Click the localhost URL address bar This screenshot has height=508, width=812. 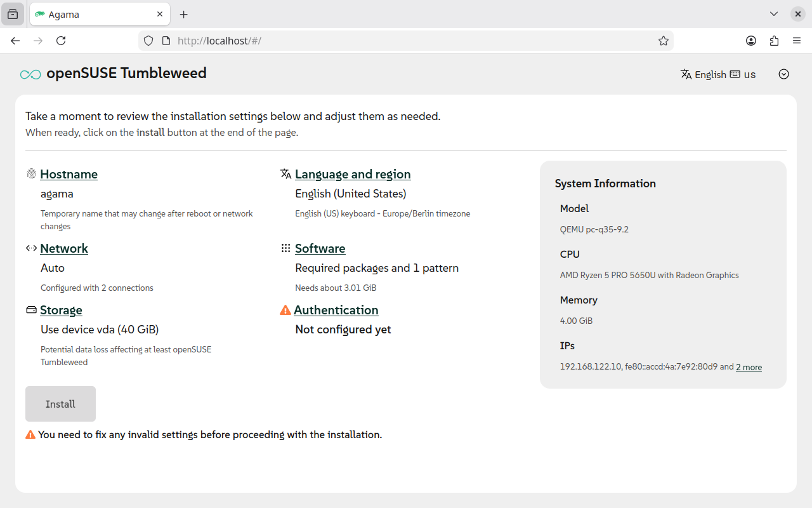(406, 41)
